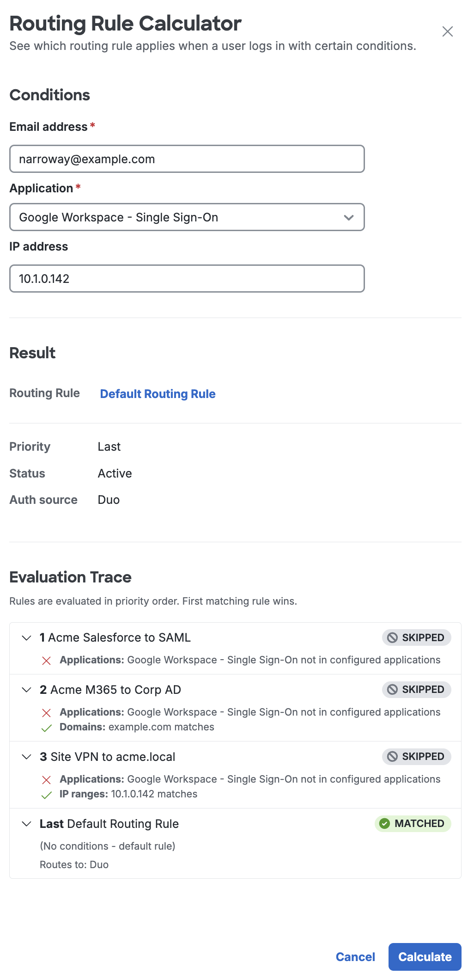Click the green MATCHED badge icon
Viewport: 474px width, 980px height.
point(384,823)
